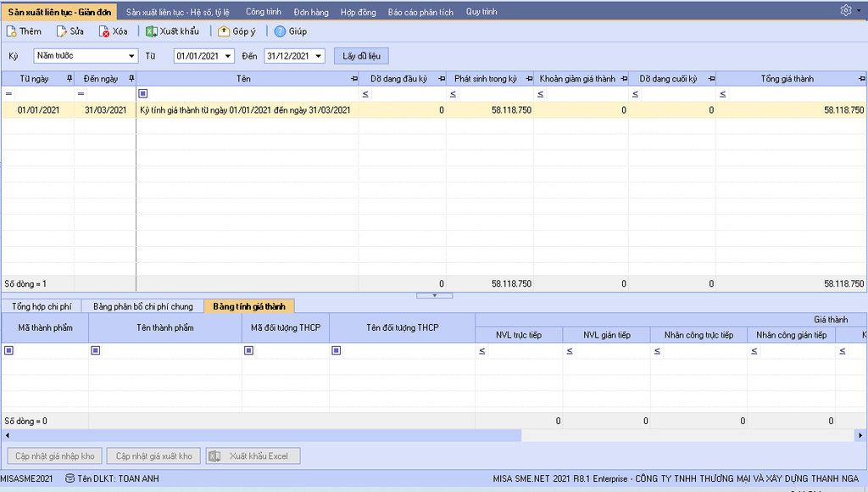The height and width of the screenshot is (492, 868).
Task: Open the Đến date picker dropdown
Action: 319,56
